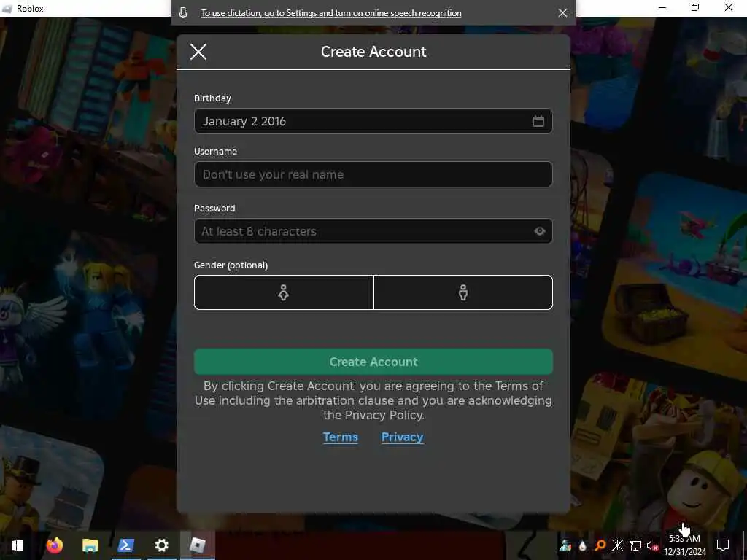Open the birthday calendar picker icon
This screenshot has height=560, width=747.
pyautogui.click(x=538, y=121)
